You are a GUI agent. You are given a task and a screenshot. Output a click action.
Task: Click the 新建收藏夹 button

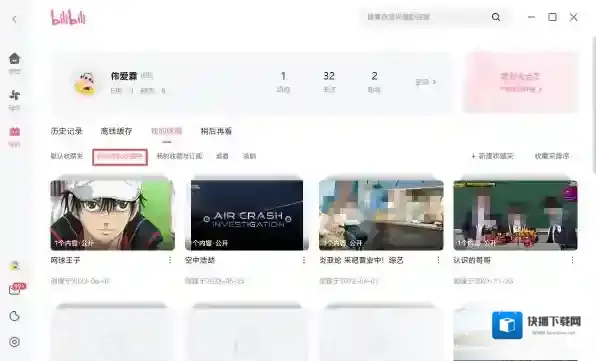(x=493, y=156)
